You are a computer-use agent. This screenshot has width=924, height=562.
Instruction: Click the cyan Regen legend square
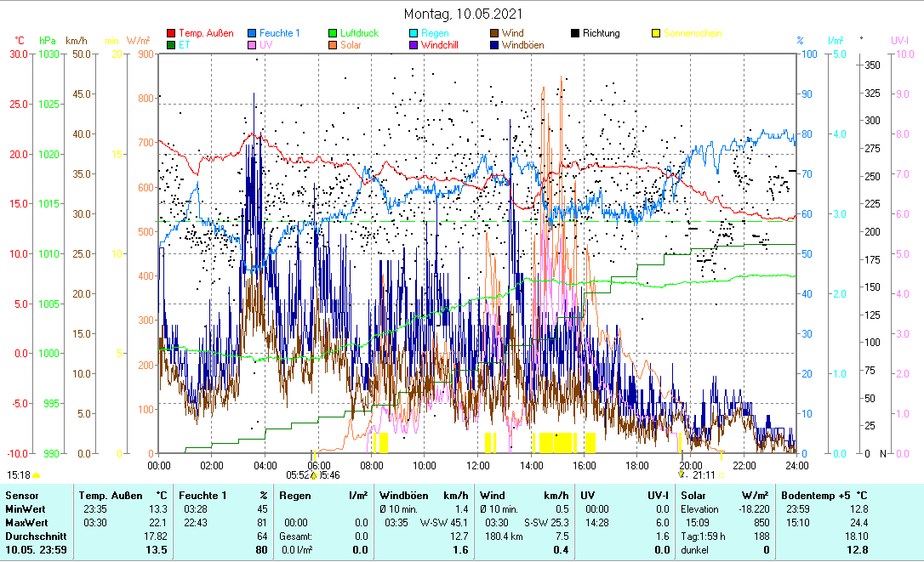tap(414, 34)
